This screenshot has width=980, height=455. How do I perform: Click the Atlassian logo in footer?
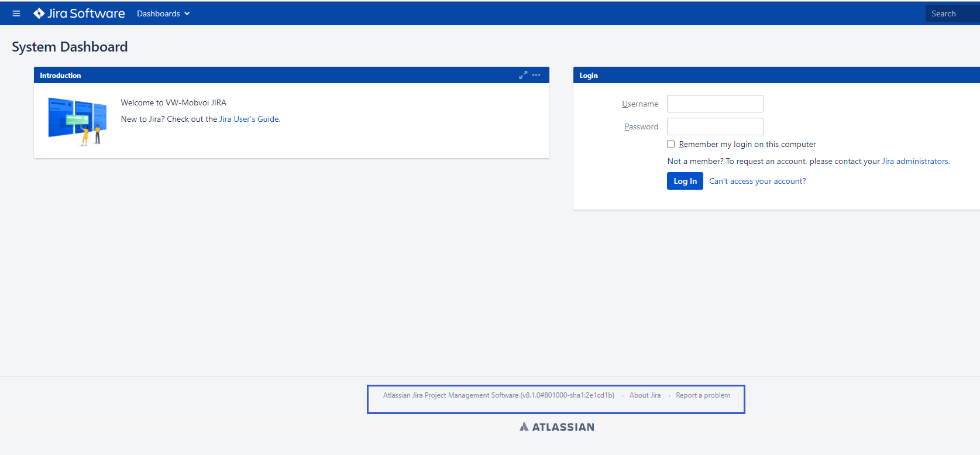pyautogui.click(x=556, y=427)
